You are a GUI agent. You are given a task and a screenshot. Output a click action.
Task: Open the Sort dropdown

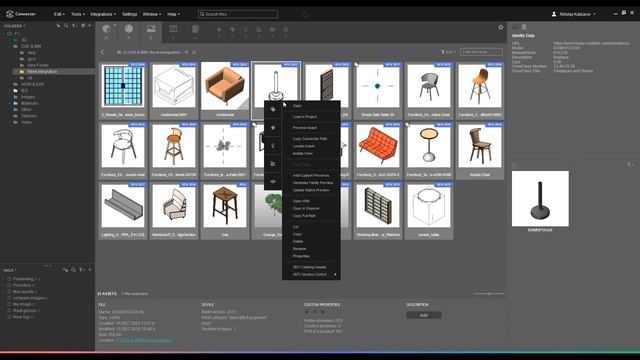tap(448, 52)
